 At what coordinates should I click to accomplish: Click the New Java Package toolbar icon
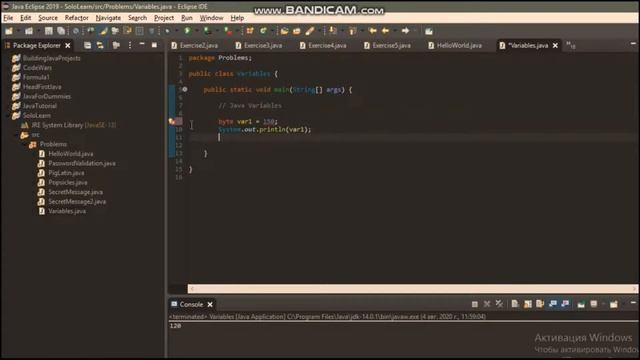coord(250,31)
